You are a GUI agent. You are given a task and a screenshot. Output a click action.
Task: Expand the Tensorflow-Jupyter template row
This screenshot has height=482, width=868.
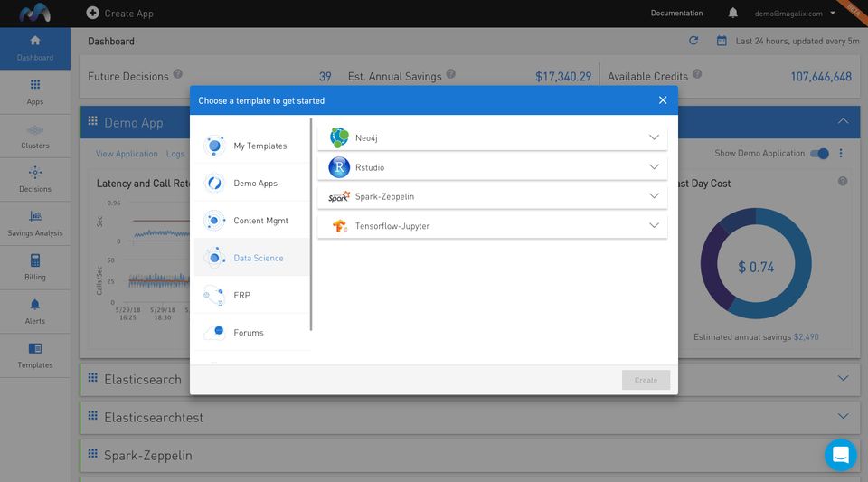(654, 225)
